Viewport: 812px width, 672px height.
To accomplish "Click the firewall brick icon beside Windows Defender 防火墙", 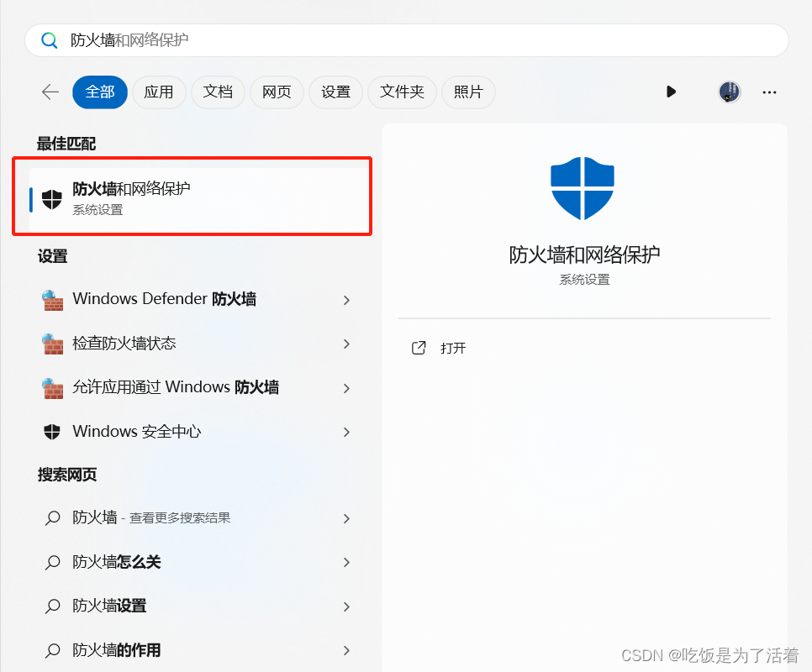I will tap(52, 300).
